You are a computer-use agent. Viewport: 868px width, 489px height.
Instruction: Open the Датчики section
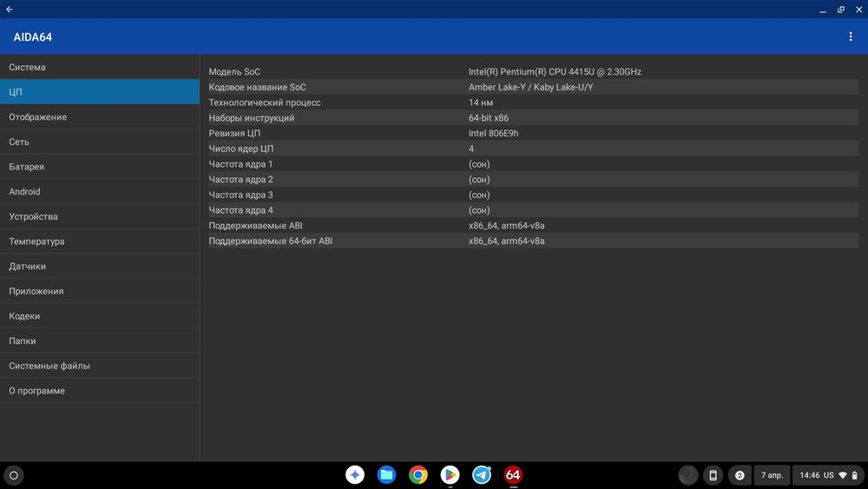pyautogui.click(x=100, y=267)
